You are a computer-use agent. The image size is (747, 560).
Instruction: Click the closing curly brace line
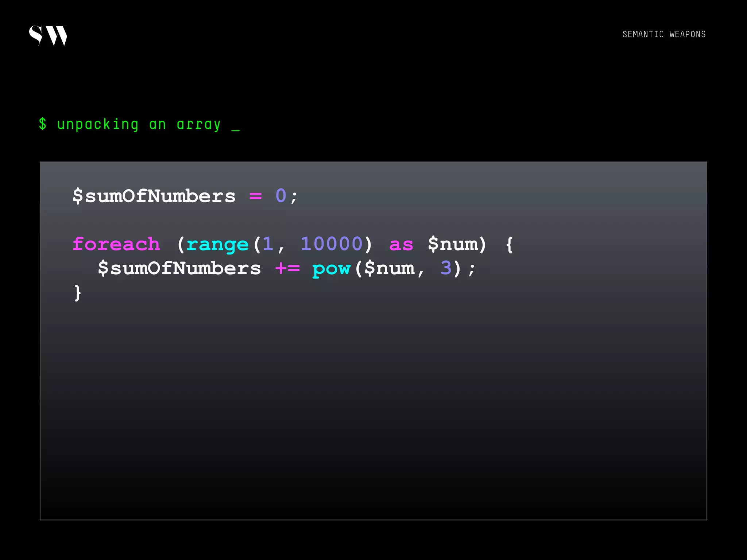click(x=77, y=293)
